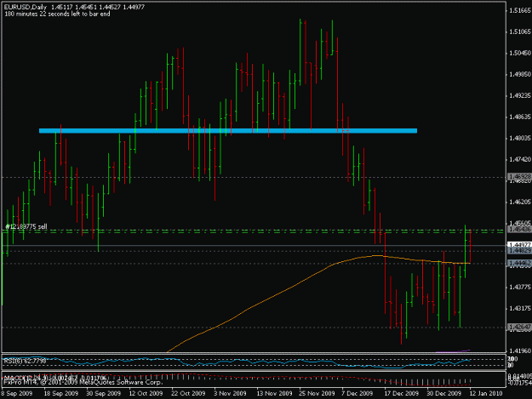This screenshot has width=532, height=399.
Task: Click the 13 Nov 2009 date label
Action: tap(274, 393)
